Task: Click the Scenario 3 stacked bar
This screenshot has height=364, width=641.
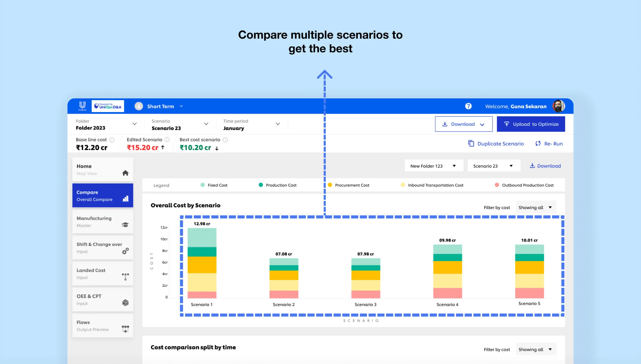Action: (x=366, y=278)
